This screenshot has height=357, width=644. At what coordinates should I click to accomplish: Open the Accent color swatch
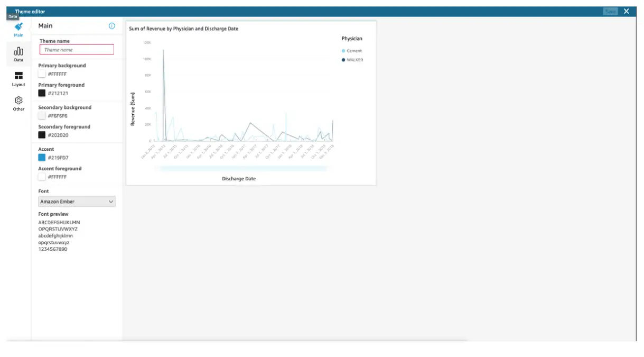(x=42, y=158)
